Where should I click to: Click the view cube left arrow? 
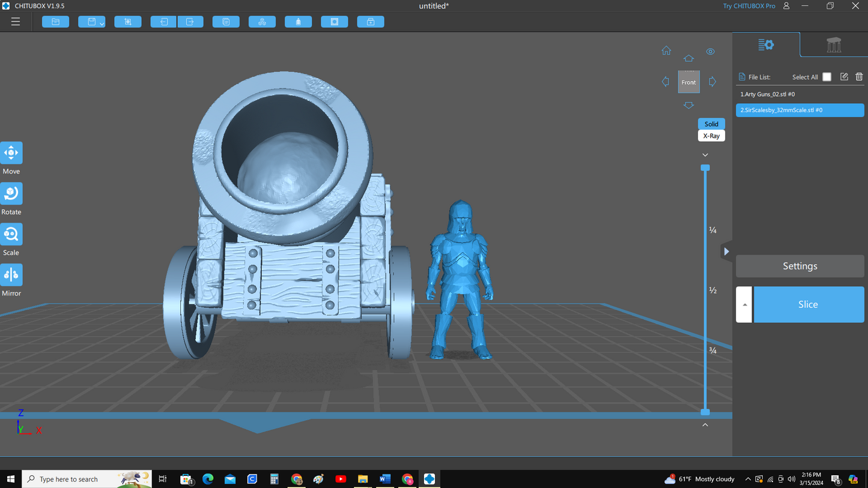(x=666, y=82)
